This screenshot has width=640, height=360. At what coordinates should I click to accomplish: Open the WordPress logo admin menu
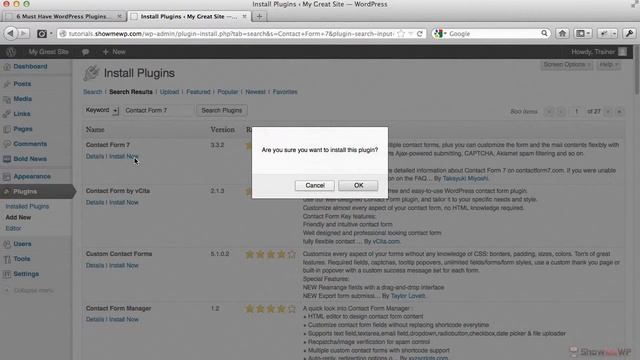[x=11, y=52]
